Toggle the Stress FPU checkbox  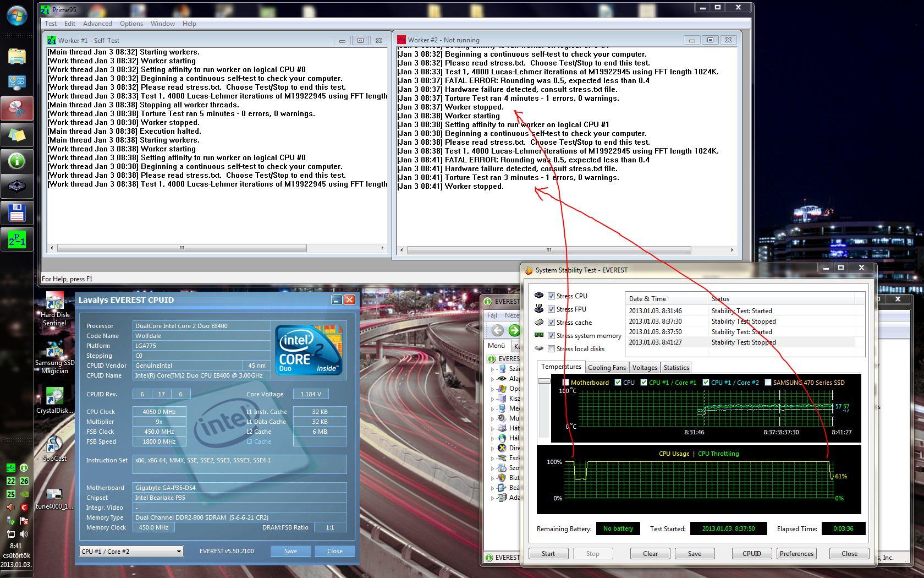[x=551, y=309]
